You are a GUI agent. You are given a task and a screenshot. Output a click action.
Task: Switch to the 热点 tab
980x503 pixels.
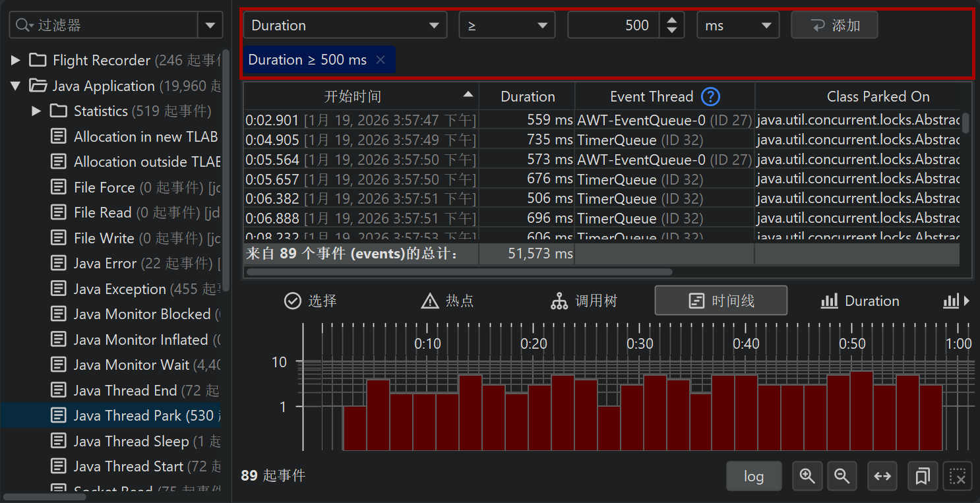(448, 301)
